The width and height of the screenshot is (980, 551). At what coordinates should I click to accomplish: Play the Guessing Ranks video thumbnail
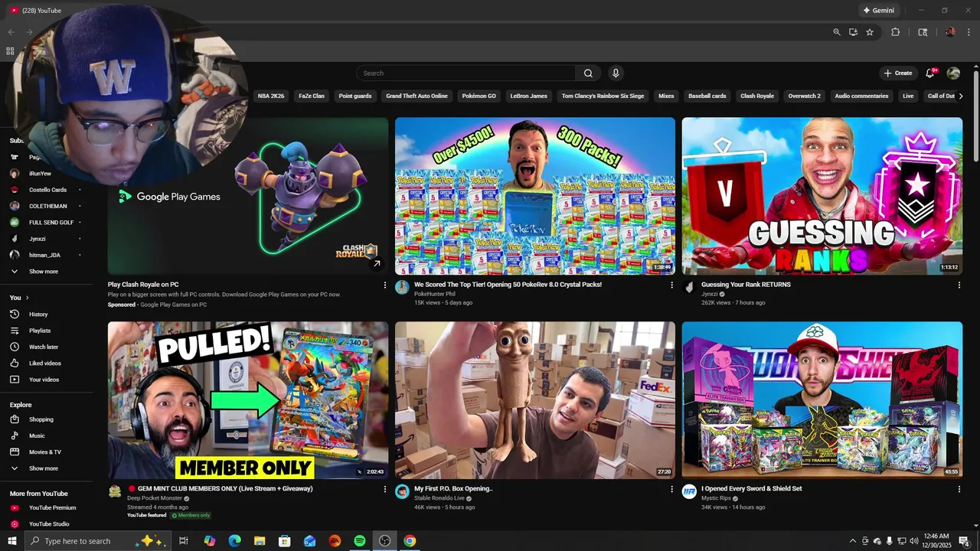822,196
